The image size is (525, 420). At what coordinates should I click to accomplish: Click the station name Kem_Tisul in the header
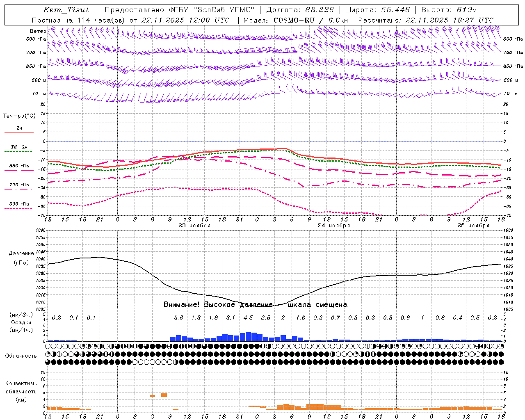pyautogui.click(x=66, y=10)
